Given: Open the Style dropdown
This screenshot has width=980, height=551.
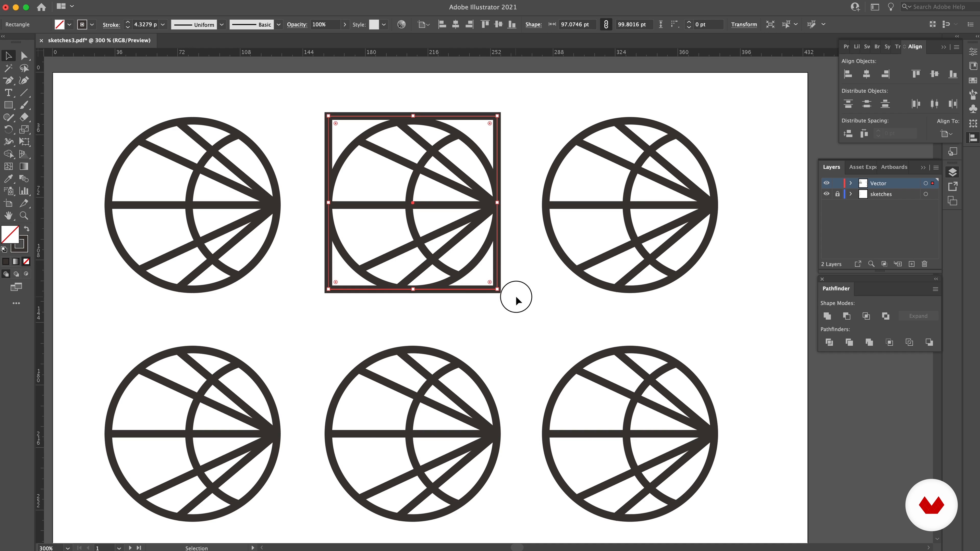Looking at the screenshot, I should click(384, 25).
